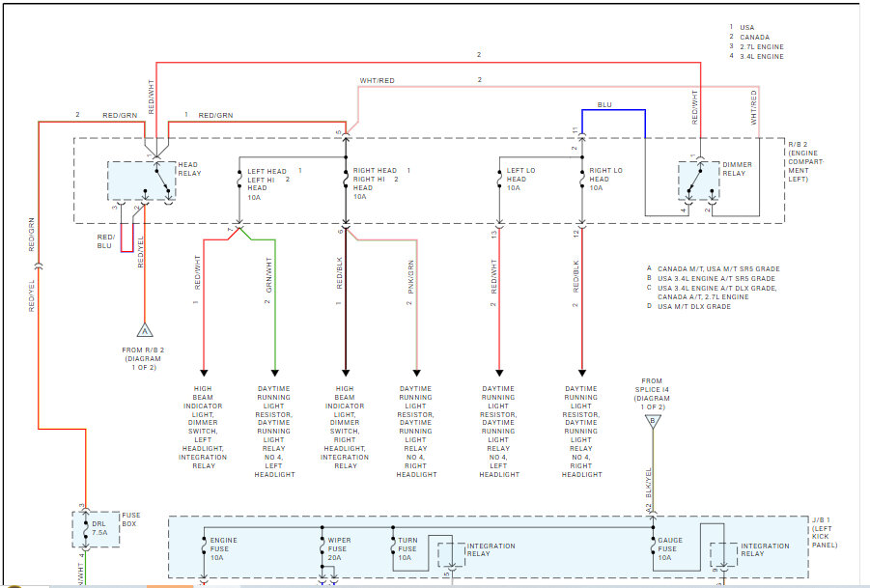Click the DRL 7.5A fuse label

[99, 527]
